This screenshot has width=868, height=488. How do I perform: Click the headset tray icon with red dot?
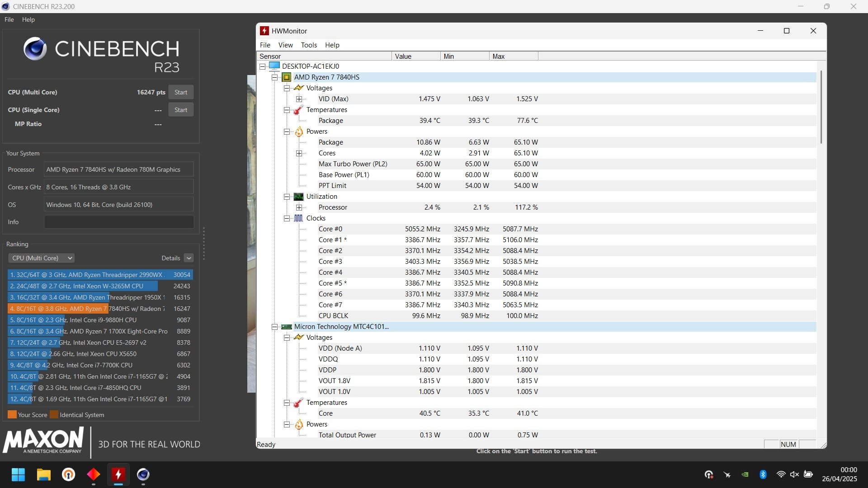pos(709,474)
